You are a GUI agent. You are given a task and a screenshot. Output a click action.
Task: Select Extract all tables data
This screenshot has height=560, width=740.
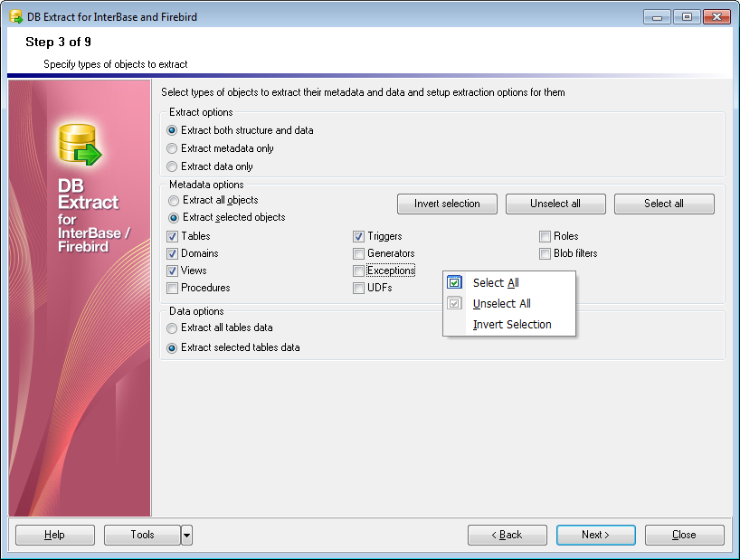click(172, 329)
